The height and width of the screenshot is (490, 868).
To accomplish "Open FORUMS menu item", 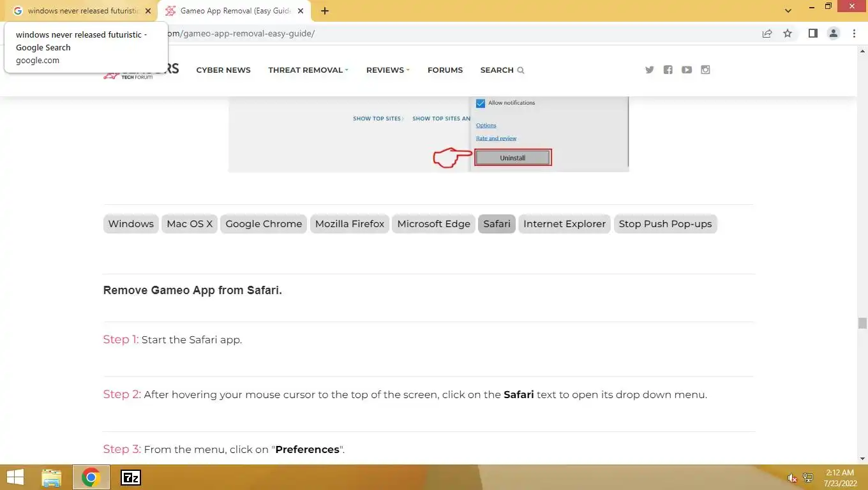I will pyautogui.click(x=445, y=70).
